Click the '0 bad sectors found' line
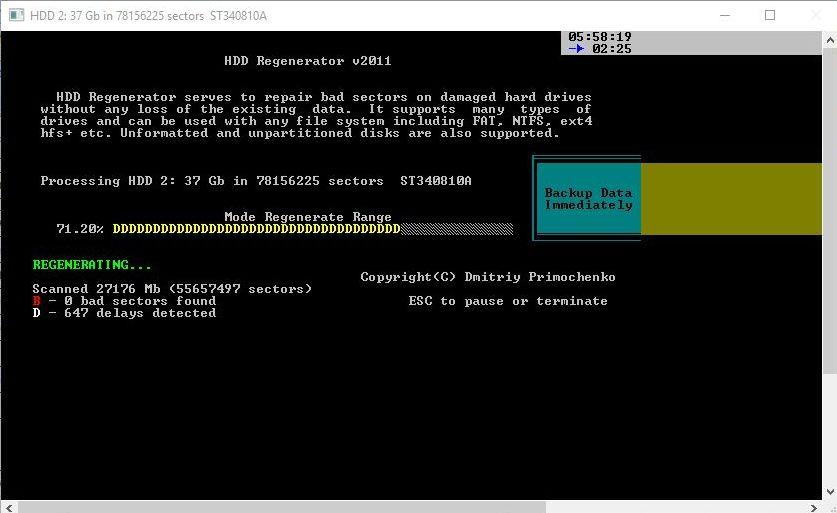837x513 pixels. coord(124,301)
